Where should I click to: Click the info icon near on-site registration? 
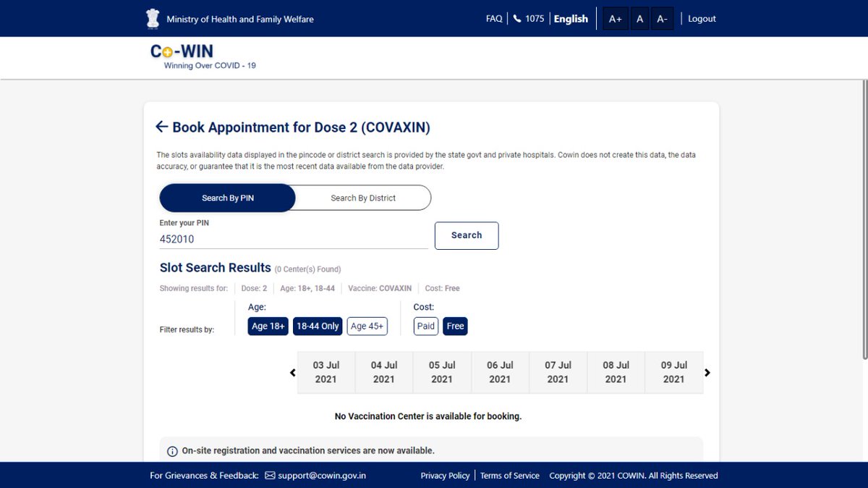click(172, 451)
